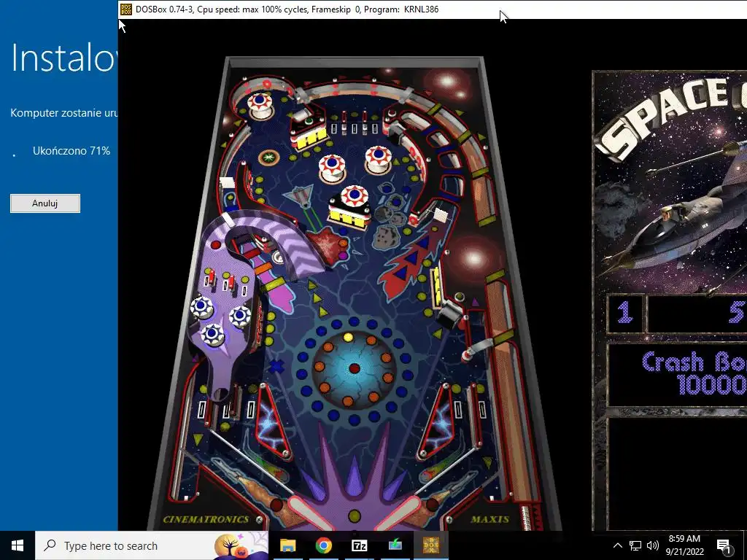
Task: Click the Ukończono 71% progress text
Action: (x=71, y=151)
